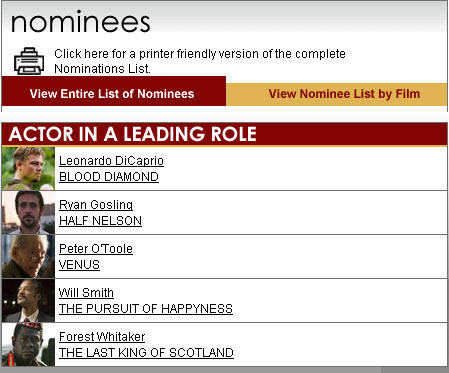449x373 pixels.
Task: Click the Blood Diamond nominee thumbnail photo
Action: 28,169
